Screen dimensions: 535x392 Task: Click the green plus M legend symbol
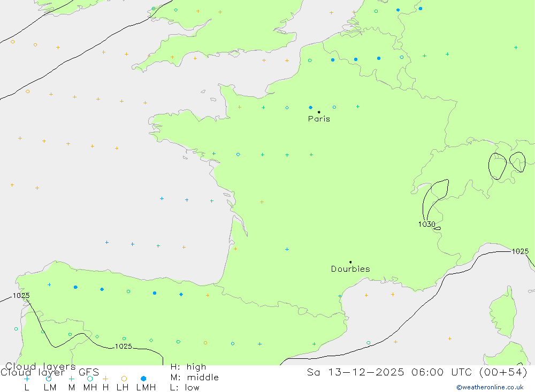pos(71,379)
